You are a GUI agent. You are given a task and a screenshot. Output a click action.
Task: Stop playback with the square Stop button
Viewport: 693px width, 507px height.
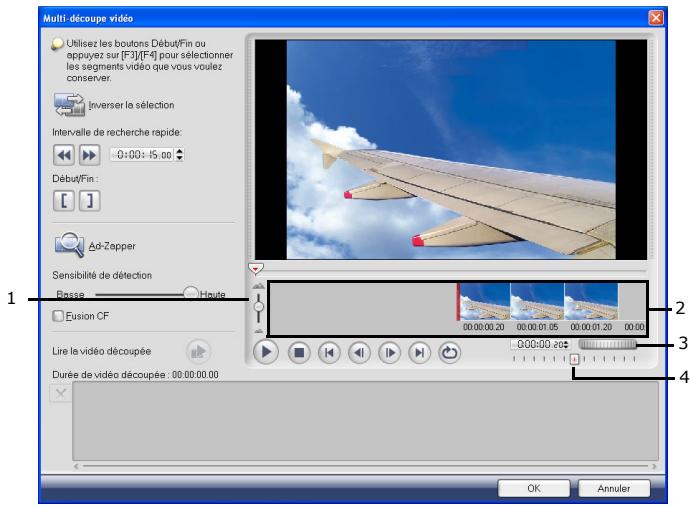(x=299, y=352)
